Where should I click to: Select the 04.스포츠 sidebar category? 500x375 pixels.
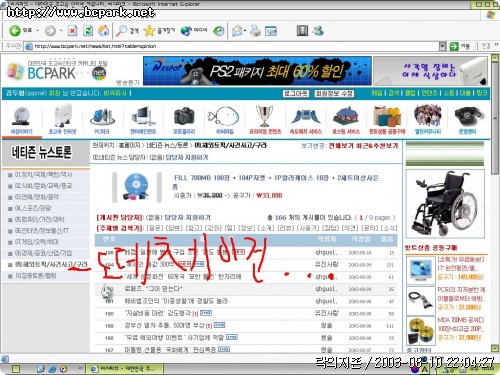point(33,208)
